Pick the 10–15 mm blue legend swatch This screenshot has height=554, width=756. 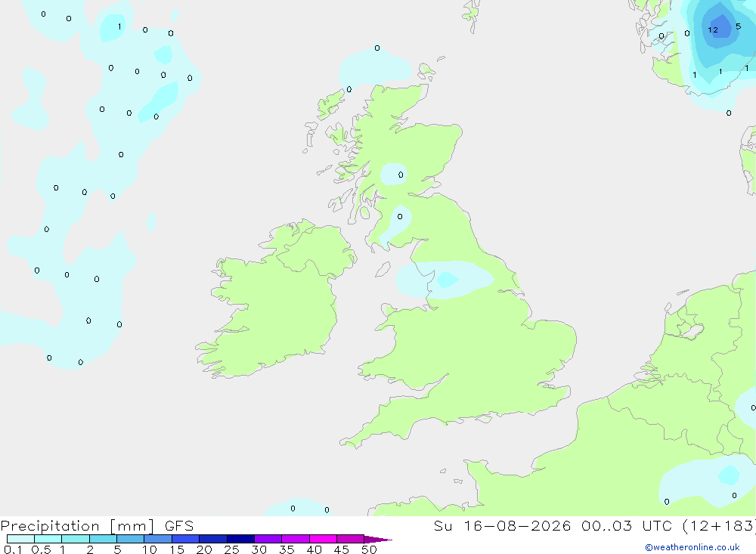(x=158, y=539)
